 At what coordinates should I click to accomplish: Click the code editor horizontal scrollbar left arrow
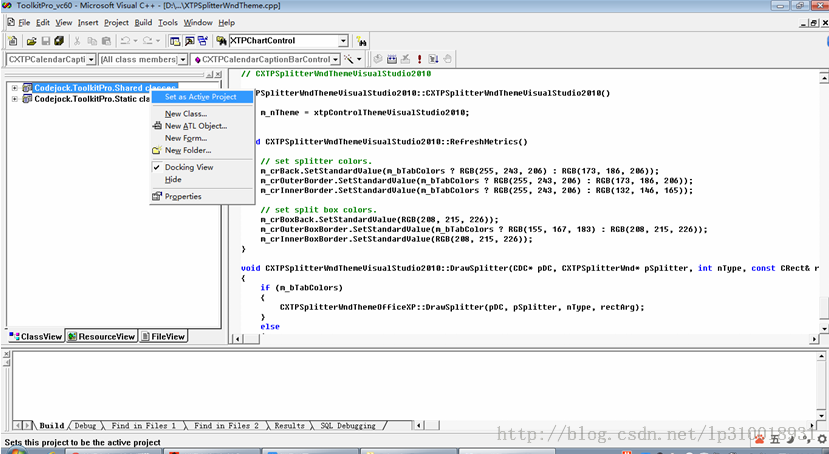pos(237,339)
